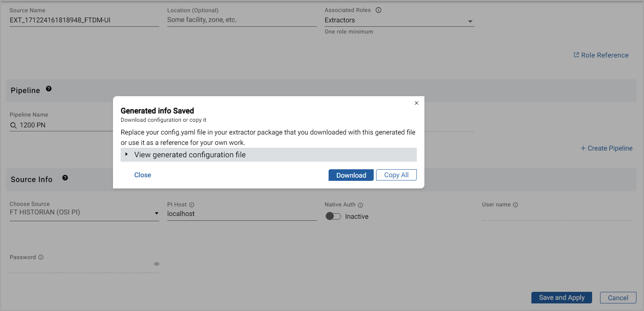Click the Source Name input field
Image resolution: width=644 pixels, height=311 pixels.
(x=84, y=20)
